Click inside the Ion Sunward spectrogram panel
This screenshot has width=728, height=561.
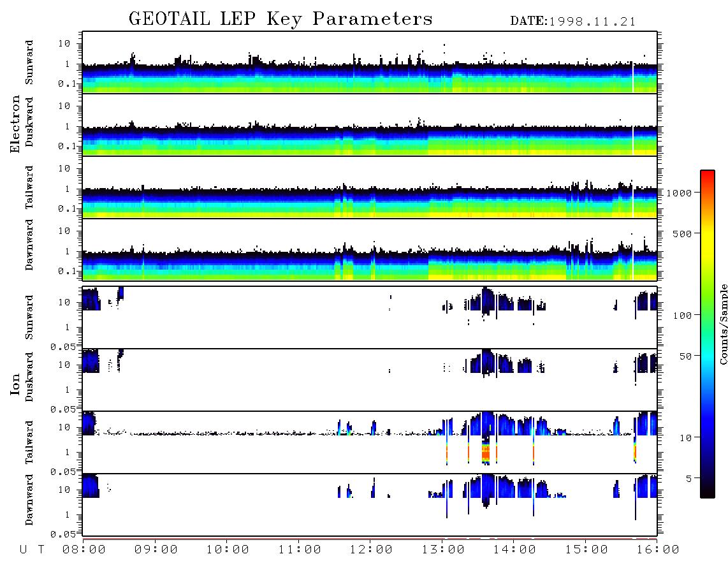click(x=370, y=317)
